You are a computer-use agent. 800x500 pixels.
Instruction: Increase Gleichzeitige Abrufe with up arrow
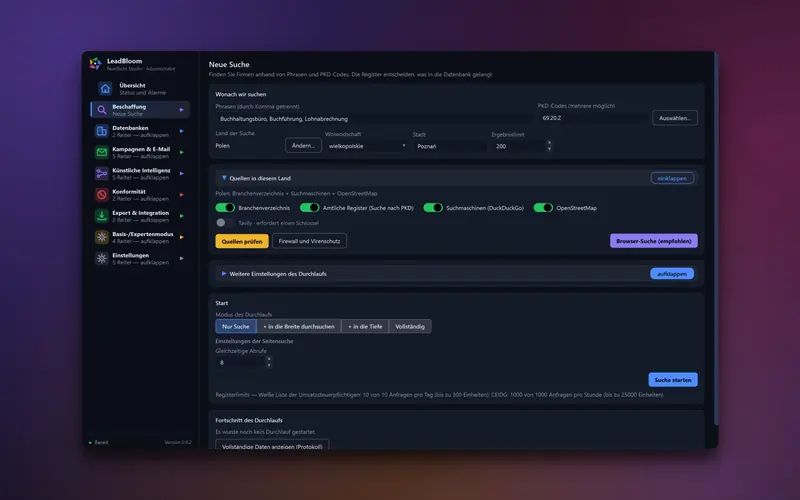[269, 359]
